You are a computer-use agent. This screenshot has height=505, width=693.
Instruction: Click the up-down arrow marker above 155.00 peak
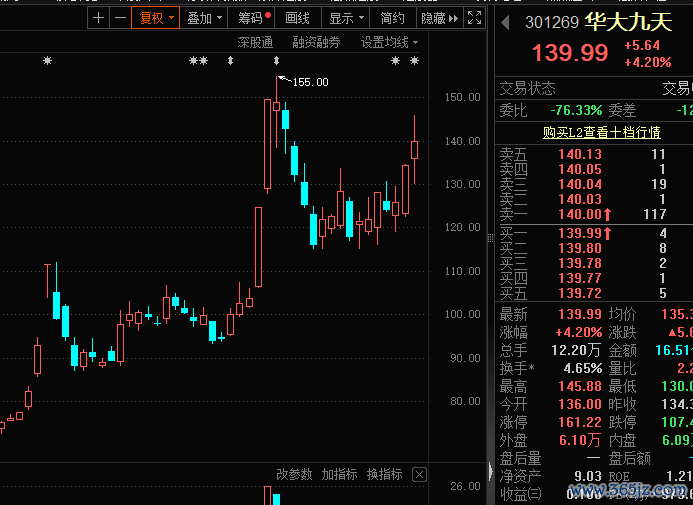pos(277,62)
